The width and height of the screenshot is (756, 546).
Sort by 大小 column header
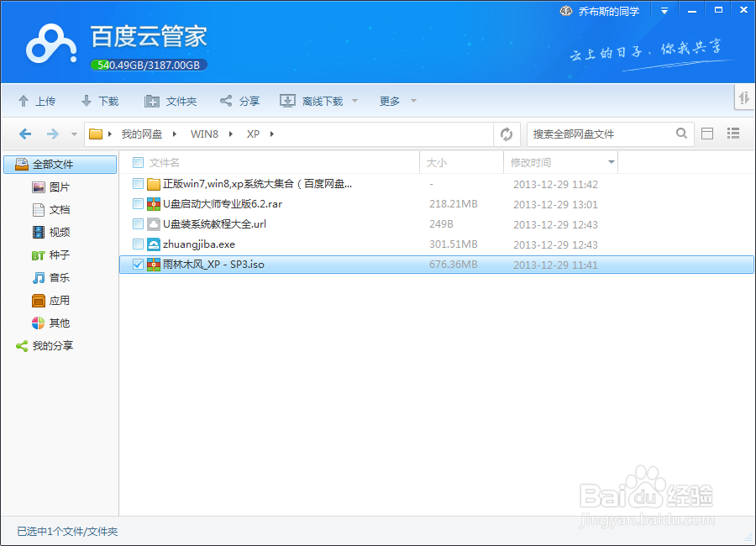click(x=437, y=163)
